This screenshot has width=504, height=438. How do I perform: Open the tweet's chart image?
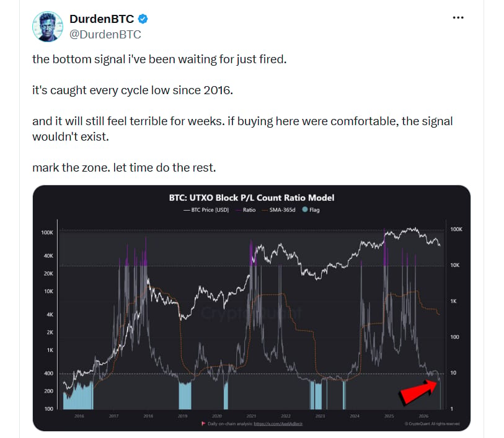(251, 308)
